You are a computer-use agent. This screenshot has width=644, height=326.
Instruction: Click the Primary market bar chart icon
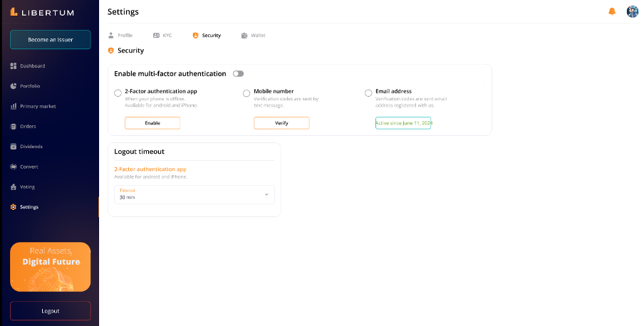tap(14, 106)
